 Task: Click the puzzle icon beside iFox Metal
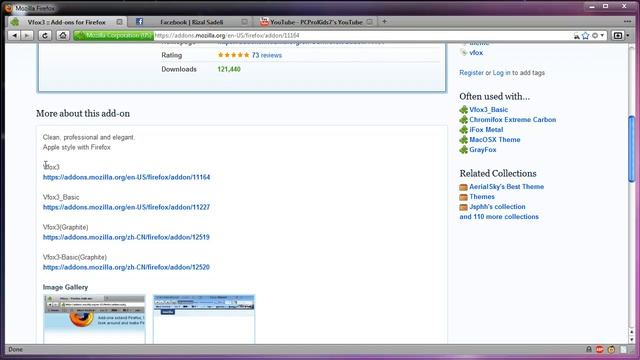pos(463,130)
